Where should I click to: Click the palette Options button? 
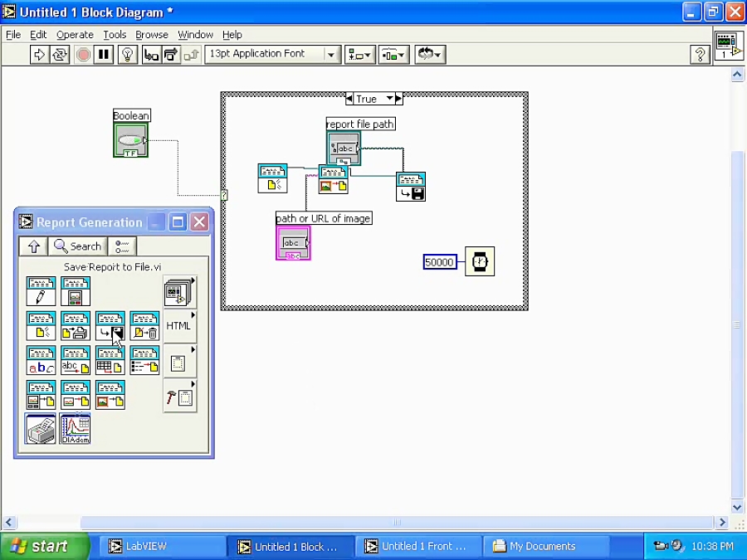point(122,246)
